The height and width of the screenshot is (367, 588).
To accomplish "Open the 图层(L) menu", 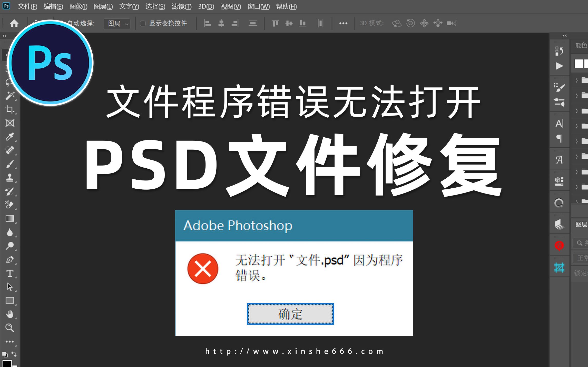I will (103, 6).
